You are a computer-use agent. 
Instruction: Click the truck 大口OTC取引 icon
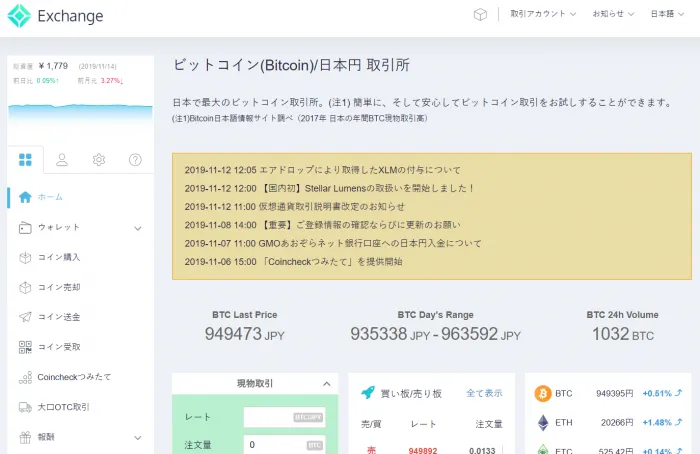[25, 407]
